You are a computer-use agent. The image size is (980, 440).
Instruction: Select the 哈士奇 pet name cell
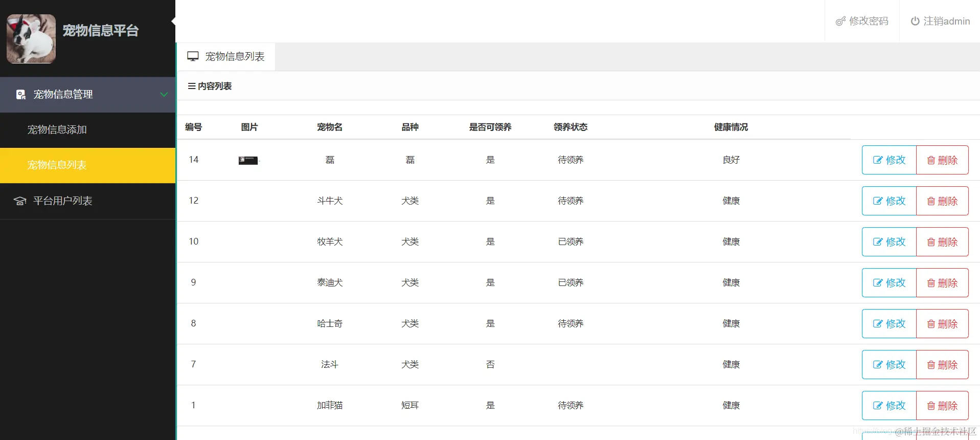pos(330,323)
